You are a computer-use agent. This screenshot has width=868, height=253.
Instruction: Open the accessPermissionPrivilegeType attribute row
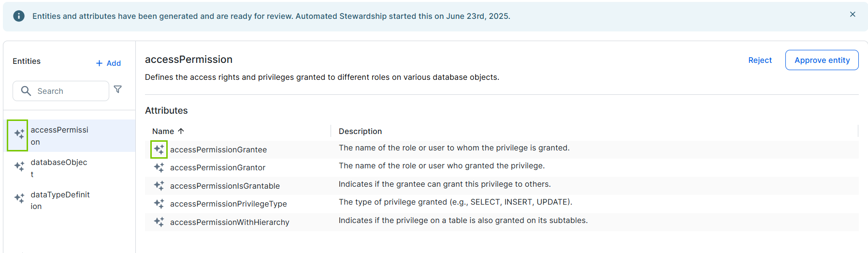(x=228, y=204)
